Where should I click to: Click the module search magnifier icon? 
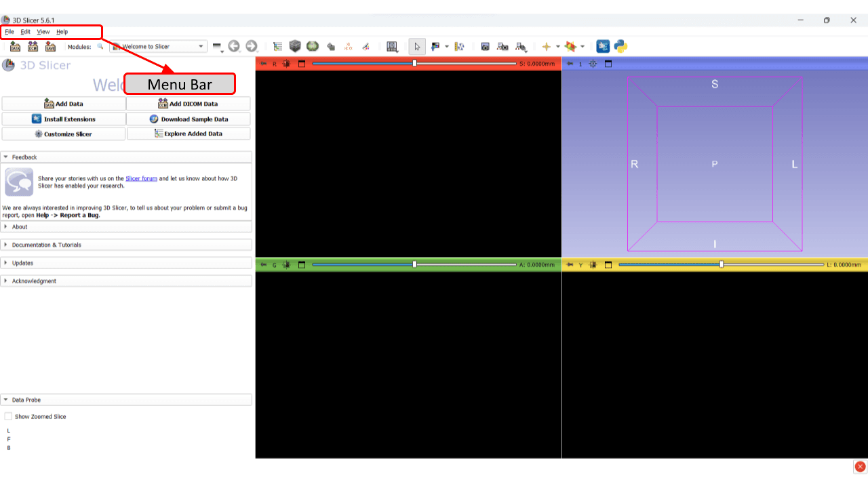coord(100,46)
